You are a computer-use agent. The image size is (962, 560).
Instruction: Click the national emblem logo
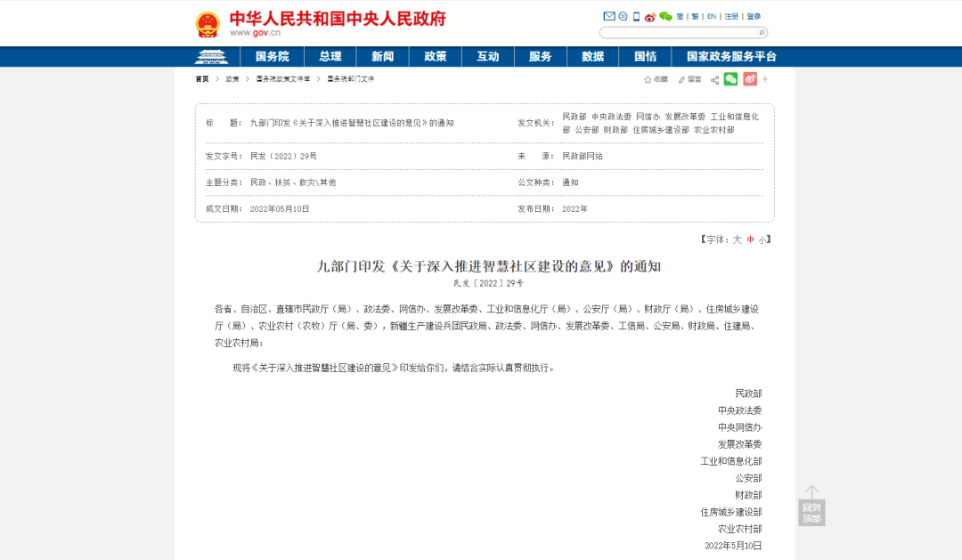(x=208, y=25)
